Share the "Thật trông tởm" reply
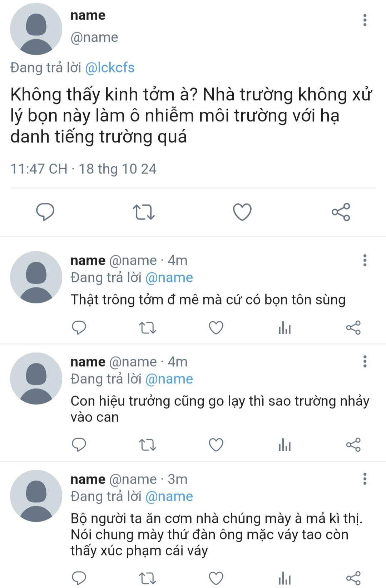386x588 pixels. pyautogui.click(x=353, y=327)
